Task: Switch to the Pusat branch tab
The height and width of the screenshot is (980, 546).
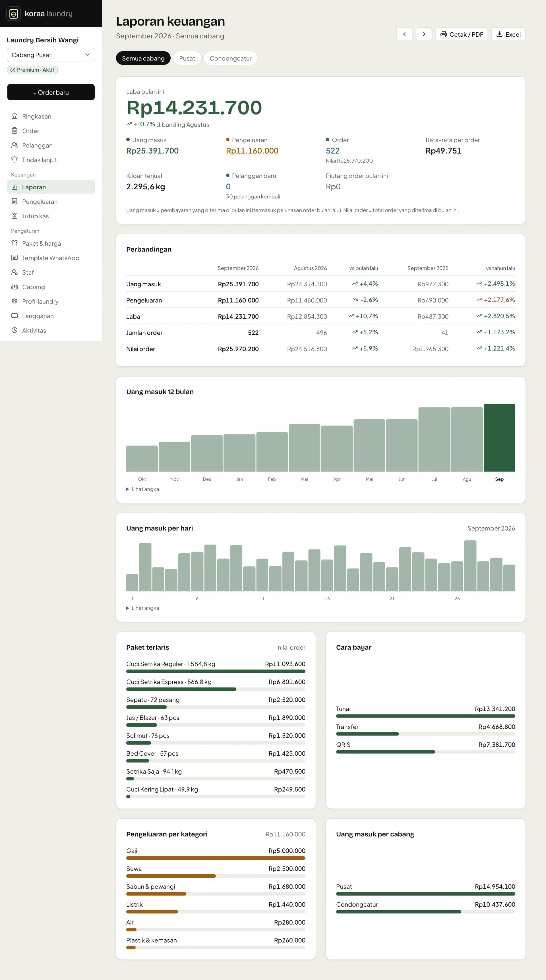Action: [187, 58]
